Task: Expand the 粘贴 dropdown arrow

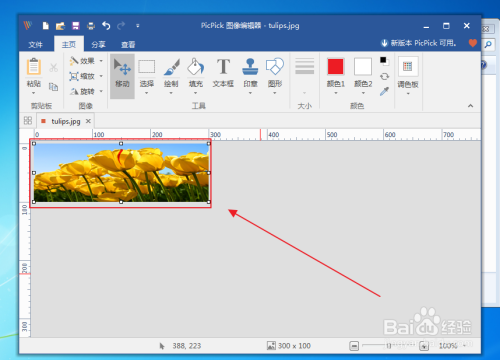Action: pyautogui.click(x=34, y=93)
